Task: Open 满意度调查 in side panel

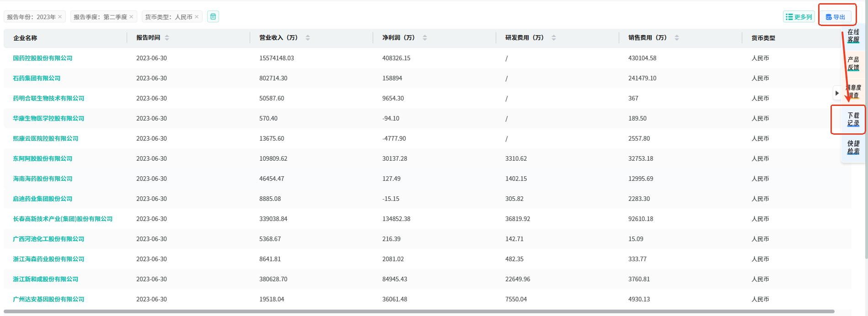Action: point(853,91)
